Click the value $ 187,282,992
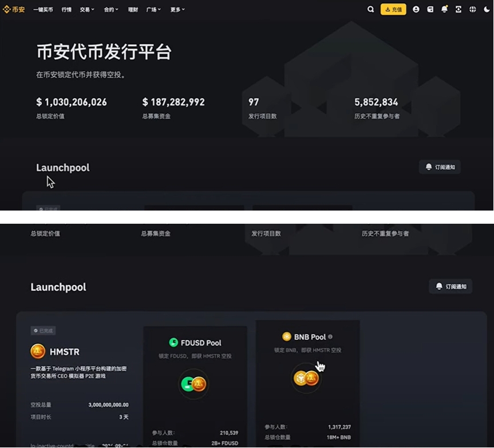494x448 pixels. pyautogui.click(x=173, y=102)
